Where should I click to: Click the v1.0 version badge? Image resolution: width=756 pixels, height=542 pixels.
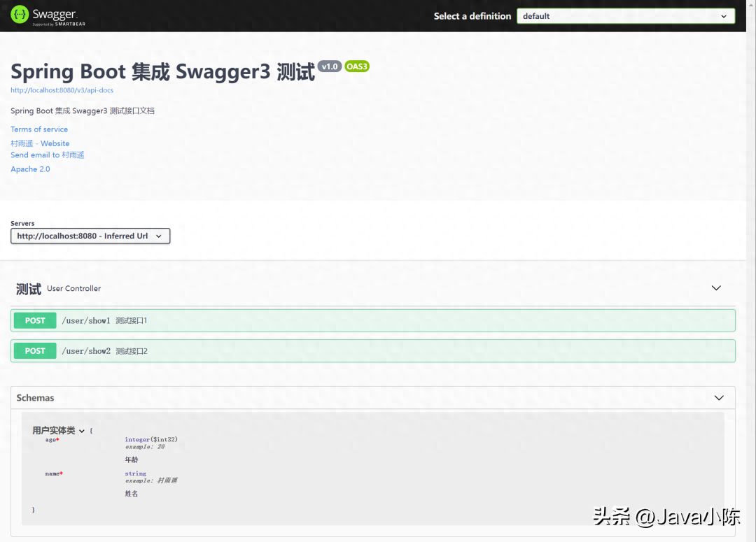click(x=330, y=66)
